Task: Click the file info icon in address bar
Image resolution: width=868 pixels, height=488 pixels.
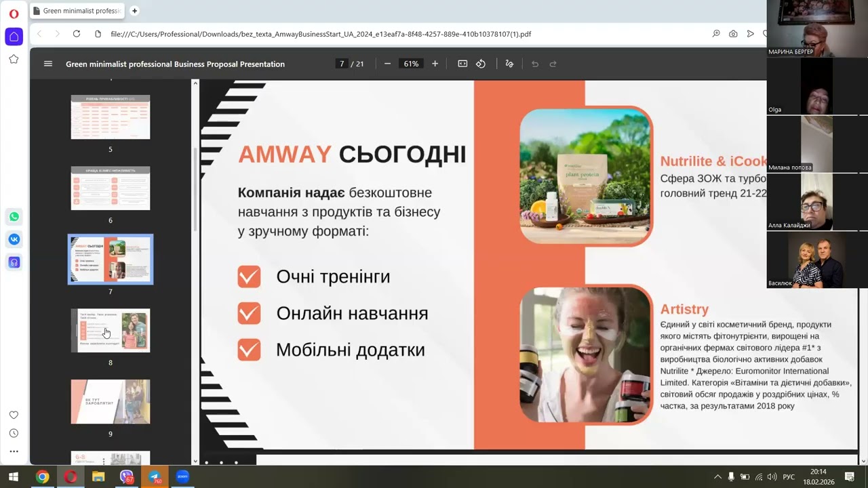Action: point(98,34)
